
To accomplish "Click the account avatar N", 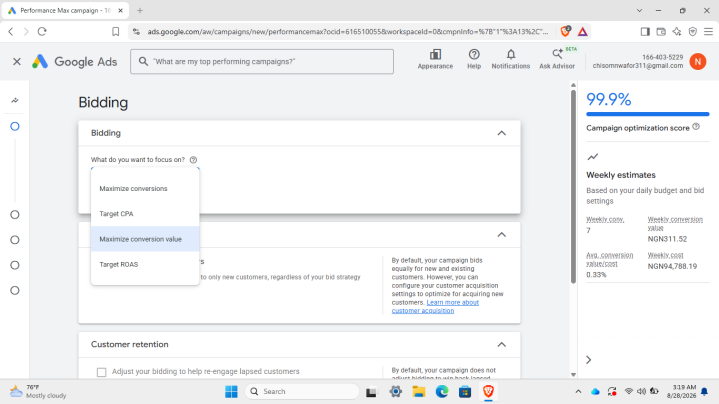I will tap(697, 61).
